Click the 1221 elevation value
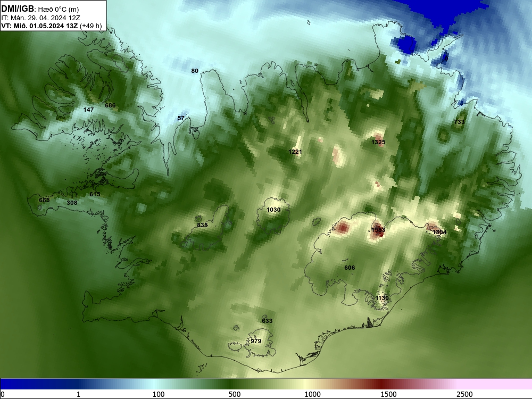This screenshot has width=532, height=399. click(x=295, y=152)
